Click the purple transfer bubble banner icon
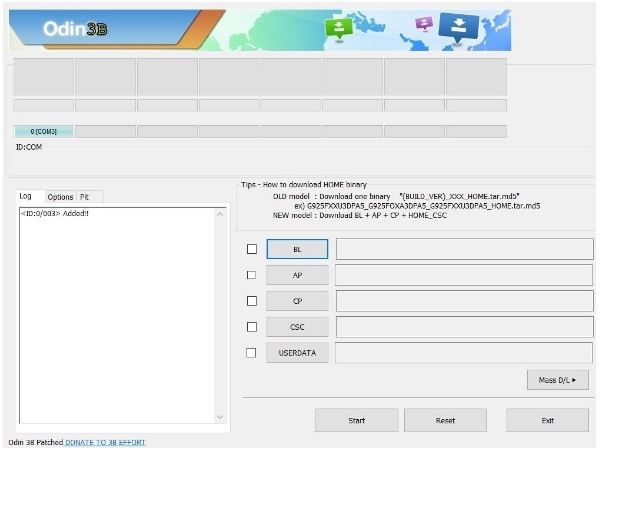Screen dimensions: 640x524 [x=424, y=24]
